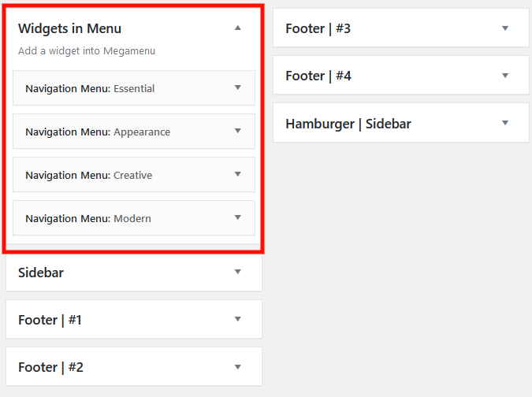Expand the Sidebar widget area arrow

[x=237, y=272]
